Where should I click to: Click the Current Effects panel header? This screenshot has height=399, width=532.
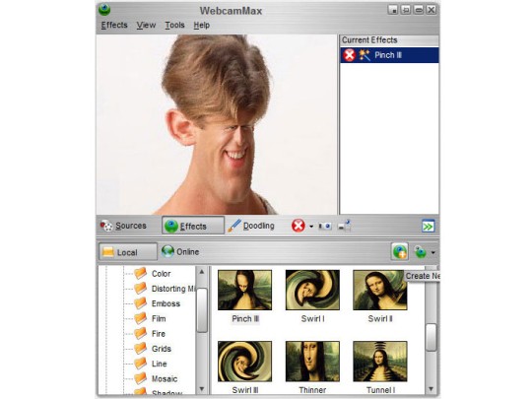click(389, 40)
